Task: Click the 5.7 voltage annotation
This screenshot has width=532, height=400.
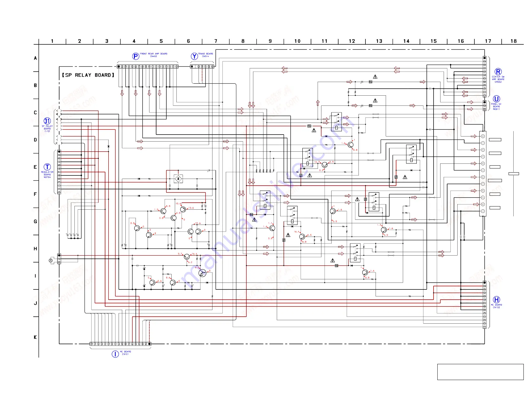Action: coord(180,254)
